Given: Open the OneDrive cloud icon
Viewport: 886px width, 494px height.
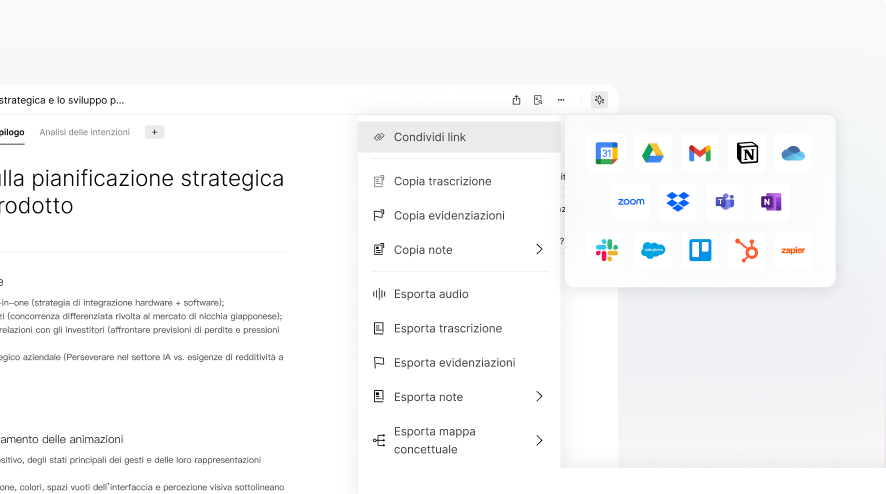Looking at the screenshot, I should click(x=793, y=153).
